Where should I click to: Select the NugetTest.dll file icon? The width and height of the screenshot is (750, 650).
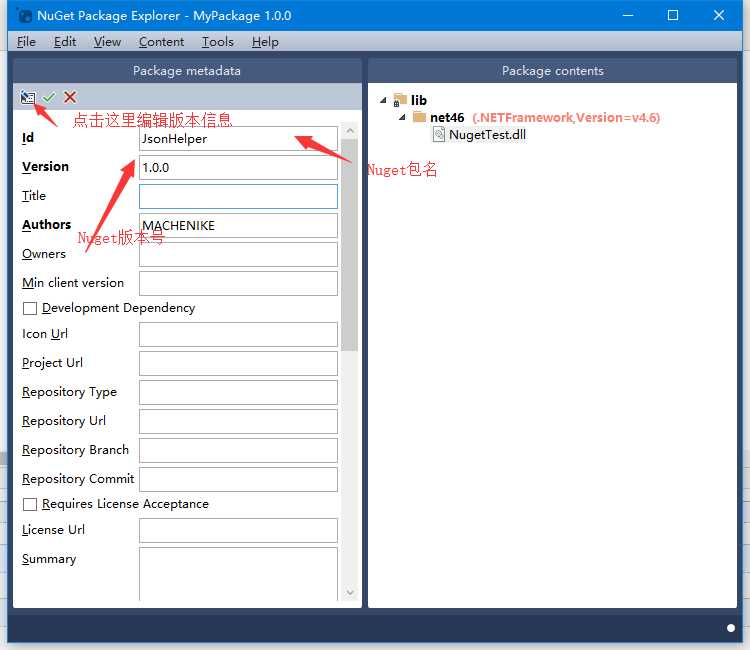tap(439, 134)
